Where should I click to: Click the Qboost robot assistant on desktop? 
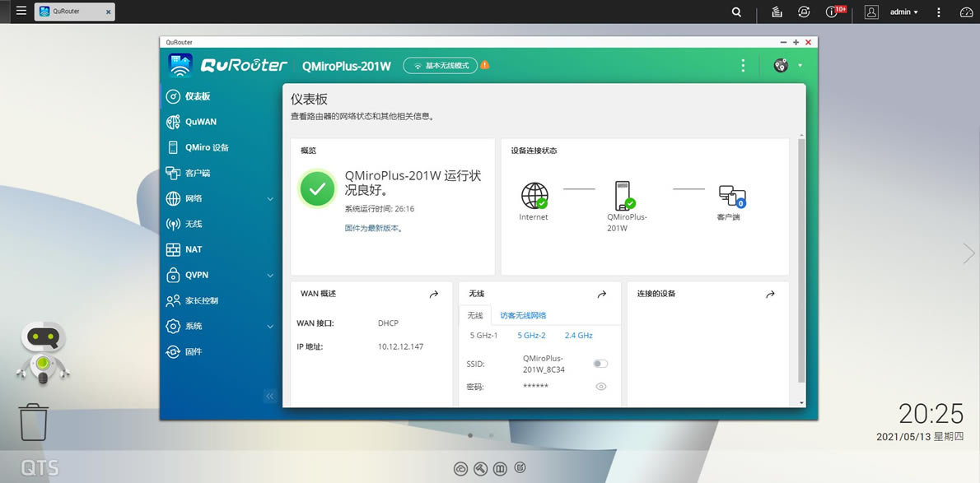tap(43, 353)
